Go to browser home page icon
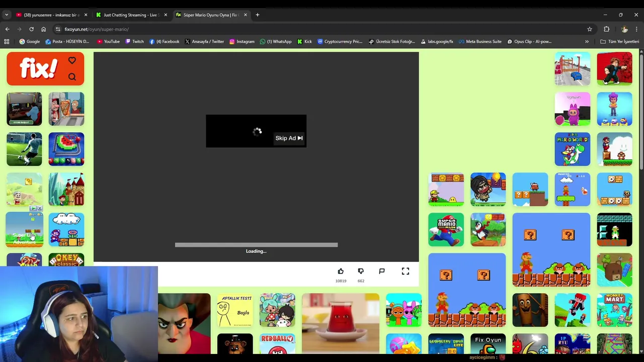This screenshot has width=644, height=362. click(x=43, y=29)
